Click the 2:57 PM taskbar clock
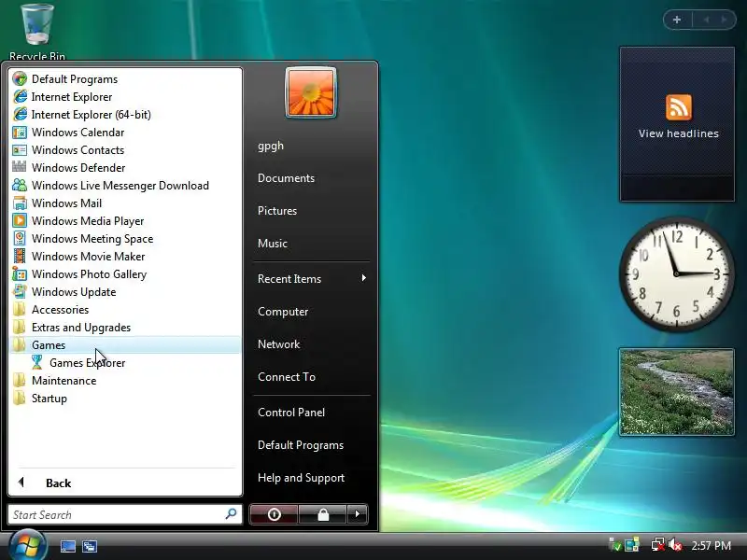 (711, 545)
